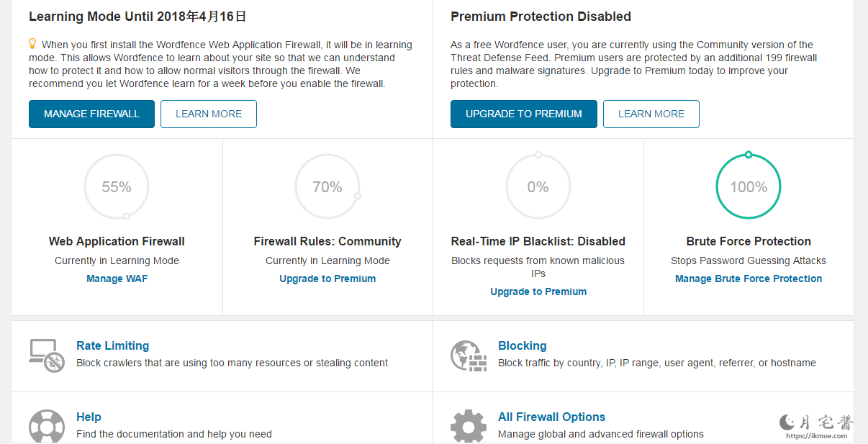Click Learn More beside Upgrade to Premium
868x444 pixels.
651,114
